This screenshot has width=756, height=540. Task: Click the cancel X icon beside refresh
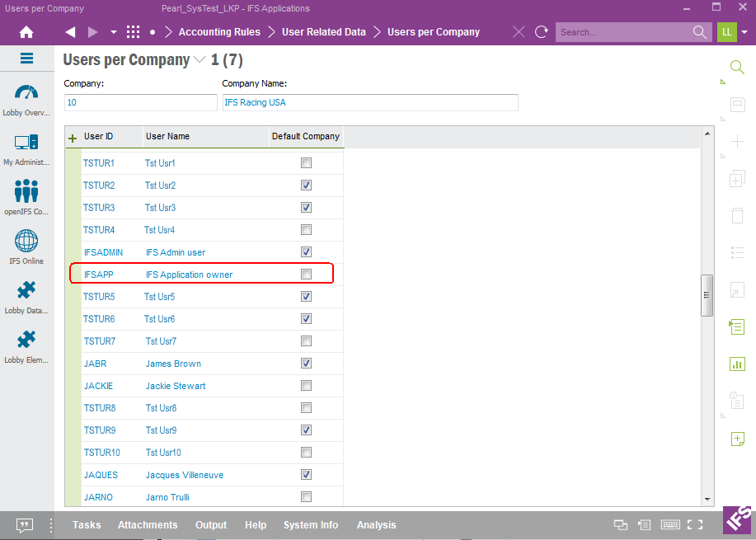519,32
